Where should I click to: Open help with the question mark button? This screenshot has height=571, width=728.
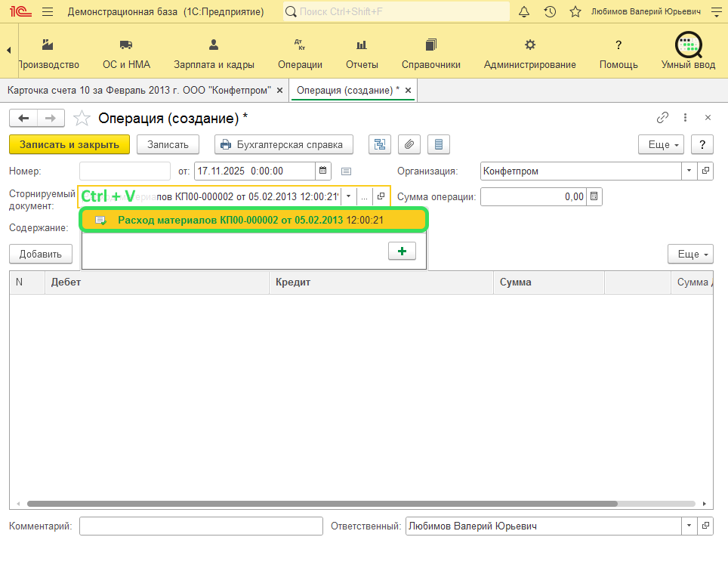[x=702, y=144]
